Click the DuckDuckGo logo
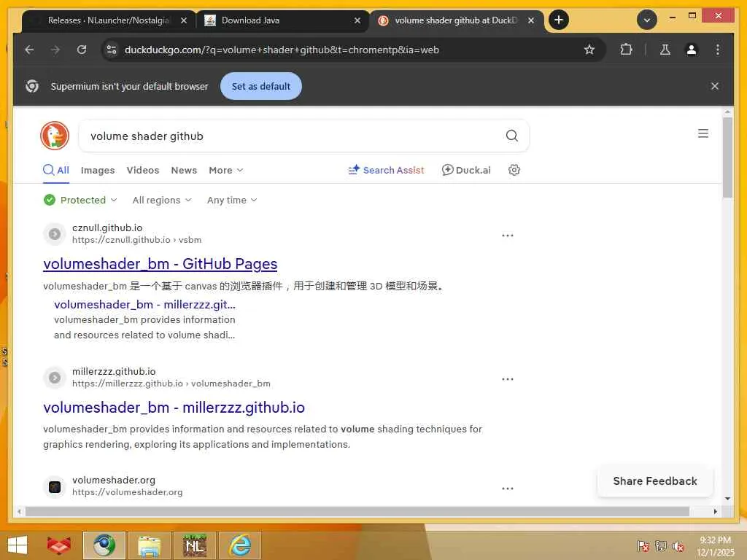The width and height of the screenshot is (747, 560). 55,136
